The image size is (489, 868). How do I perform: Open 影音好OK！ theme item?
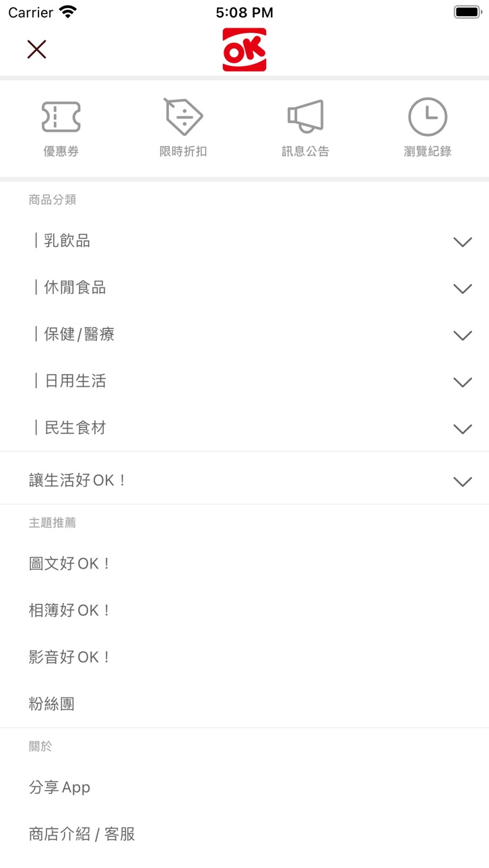pyautogui.click(x=69, y=657)
